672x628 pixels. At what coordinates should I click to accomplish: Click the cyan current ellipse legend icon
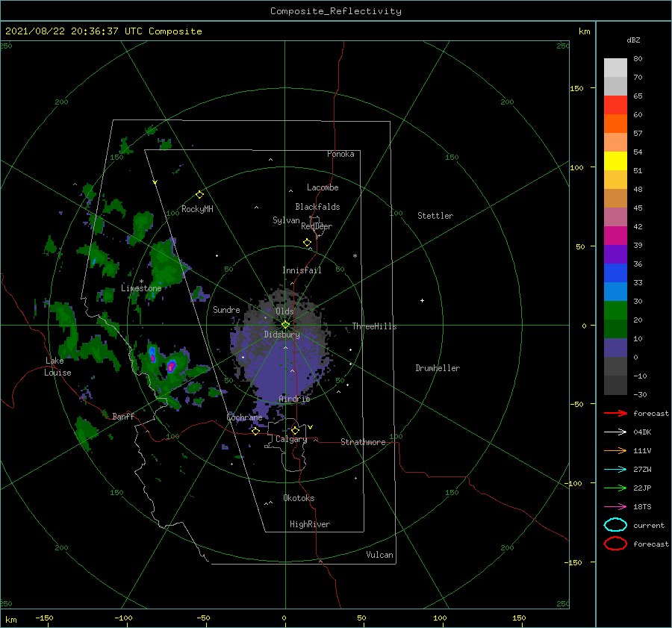[x=615, y=525]
